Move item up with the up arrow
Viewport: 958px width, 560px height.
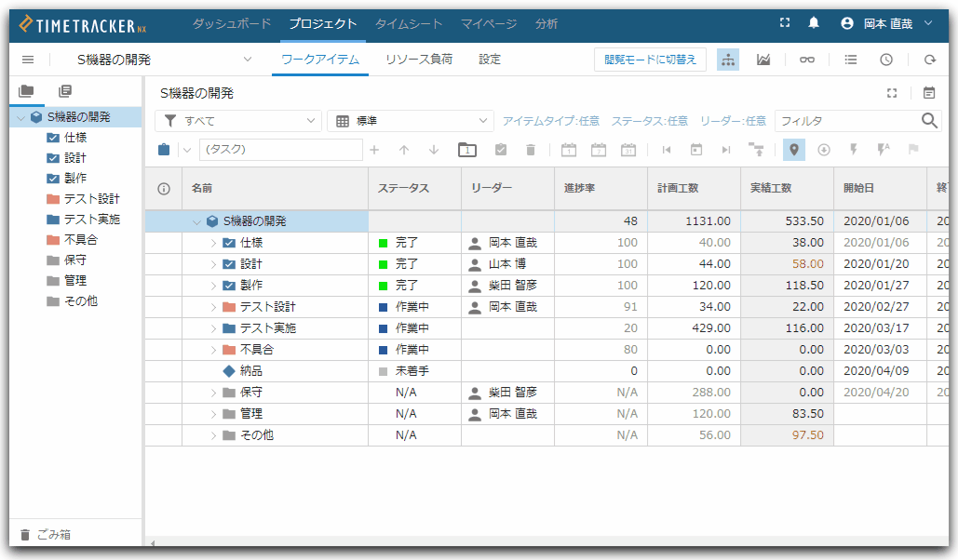coord(404,150)
